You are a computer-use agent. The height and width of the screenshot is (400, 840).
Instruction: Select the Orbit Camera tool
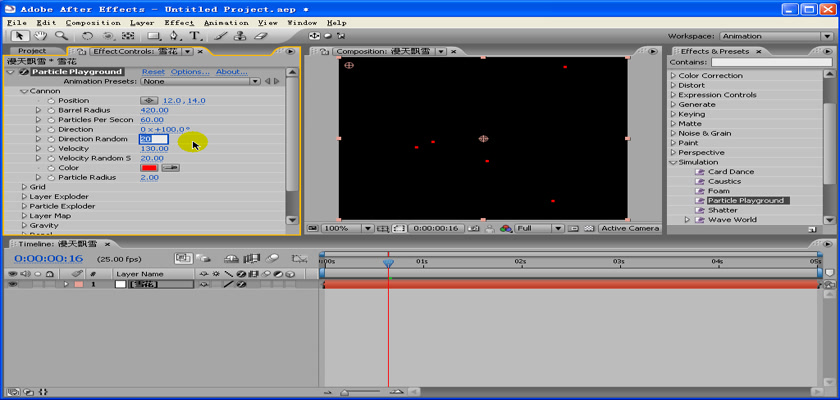108,36
